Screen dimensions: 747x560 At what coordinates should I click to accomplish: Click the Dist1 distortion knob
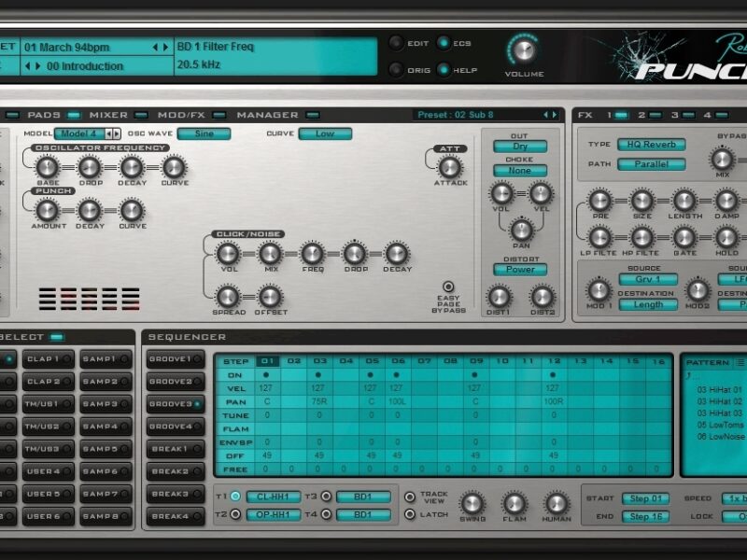(500, 297)
